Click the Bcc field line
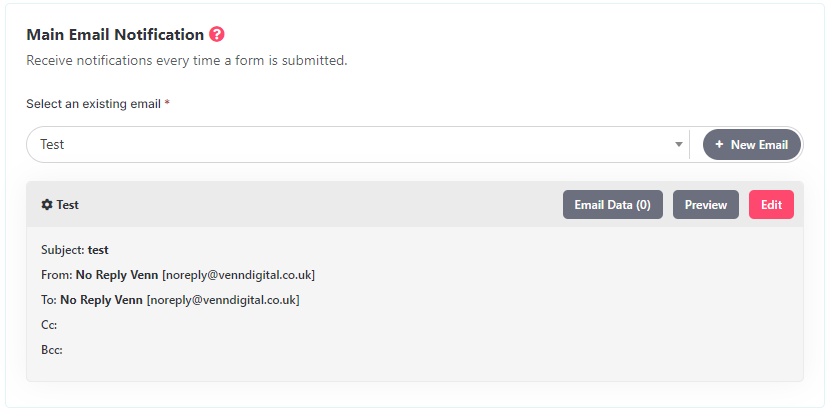 (x=51, y=349)
